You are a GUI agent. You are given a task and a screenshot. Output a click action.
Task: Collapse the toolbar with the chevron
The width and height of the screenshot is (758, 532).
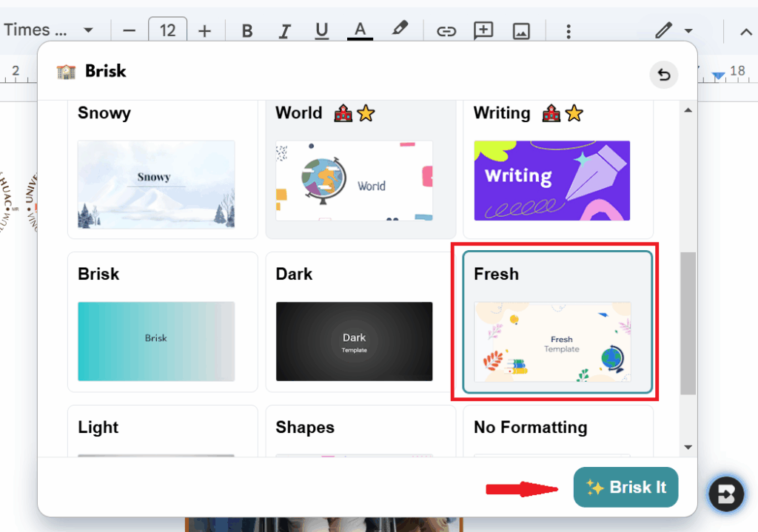click(746, 30)
